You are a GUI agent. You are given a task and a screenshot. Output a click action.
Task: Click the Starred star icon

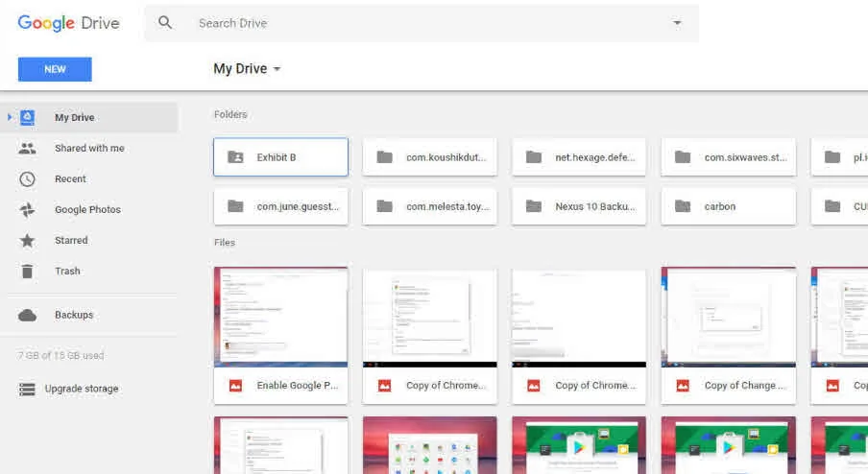coord(27,241)
